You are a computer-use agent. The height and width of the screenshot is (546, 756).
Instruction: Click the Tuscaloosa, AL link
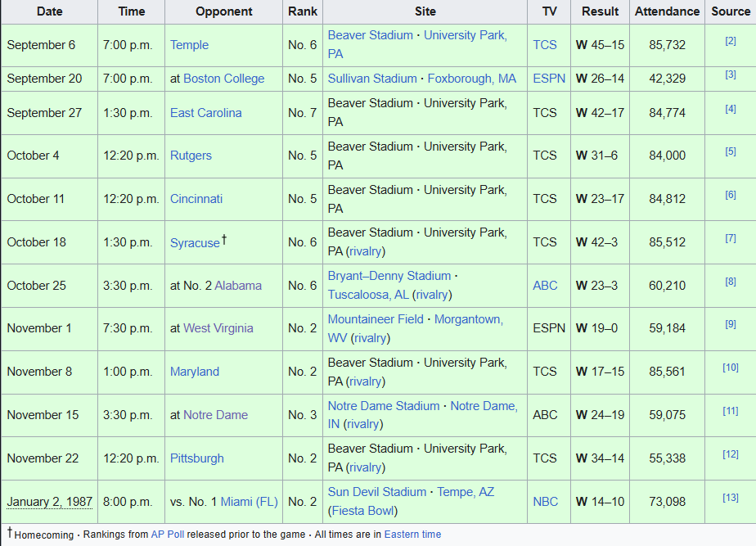[368, 295]
